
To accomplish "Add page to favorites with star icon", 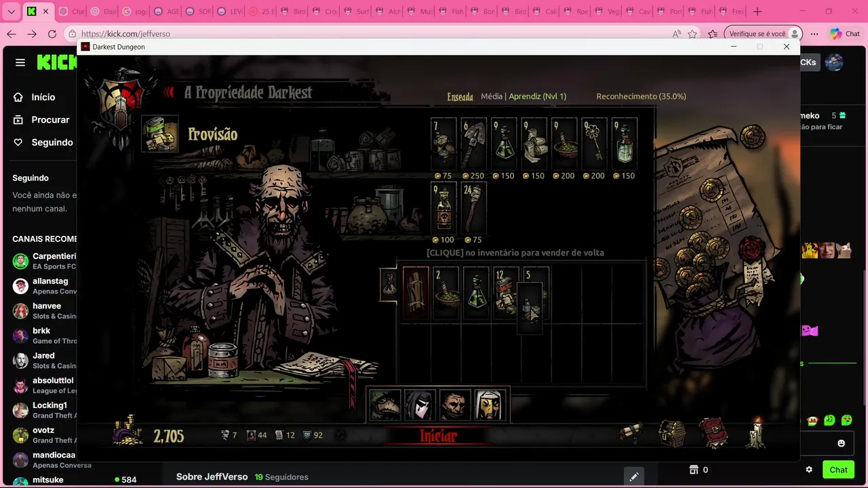I will click(692, 34).
